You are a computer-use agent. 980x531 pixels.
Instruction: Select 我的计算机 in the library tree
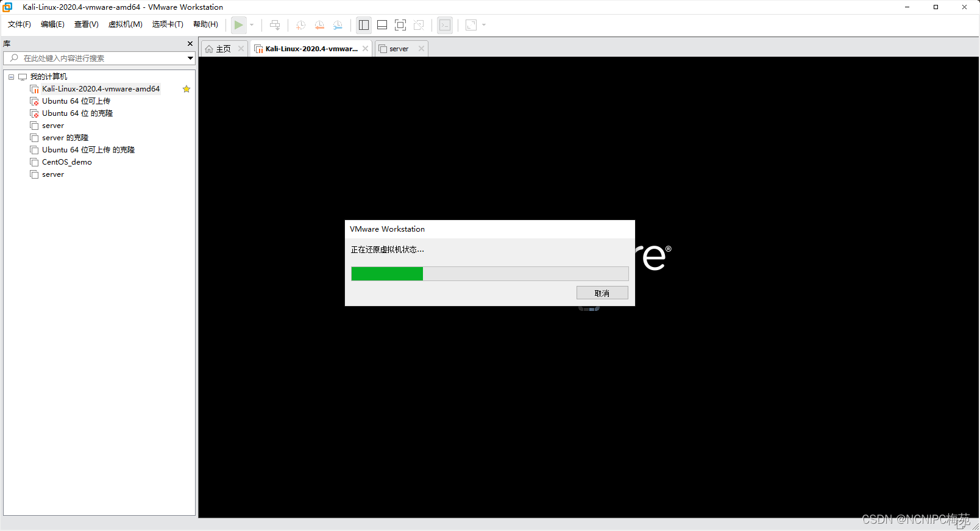(x=49, y=77)
